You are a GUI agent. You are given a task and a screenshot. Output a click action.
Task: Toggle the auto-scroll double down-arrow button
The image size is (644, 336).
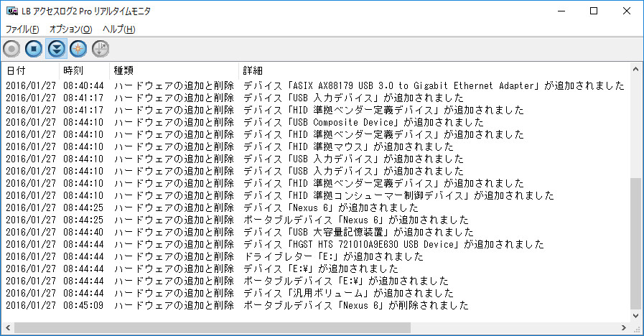click(x=56, y=49)
